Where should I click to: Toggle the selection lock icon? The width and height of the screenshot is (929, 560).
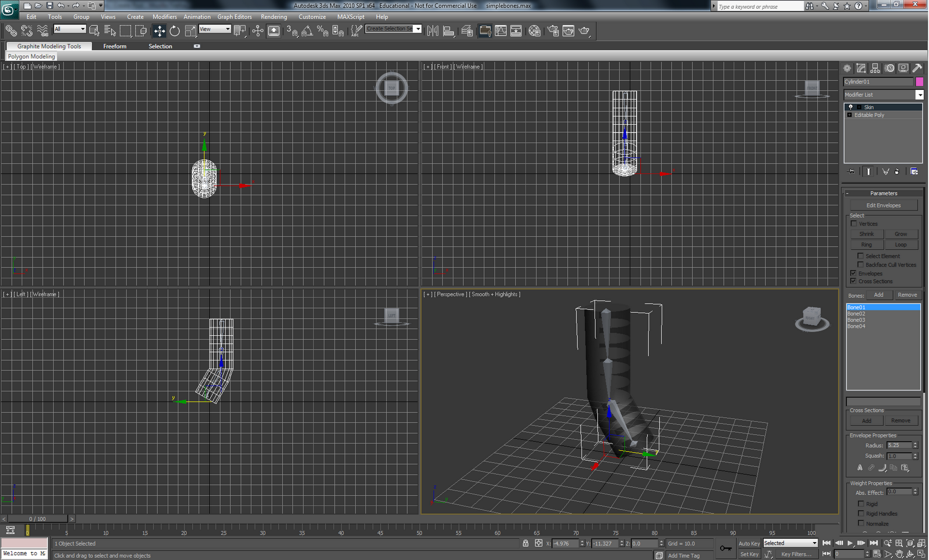coord(525,544)
